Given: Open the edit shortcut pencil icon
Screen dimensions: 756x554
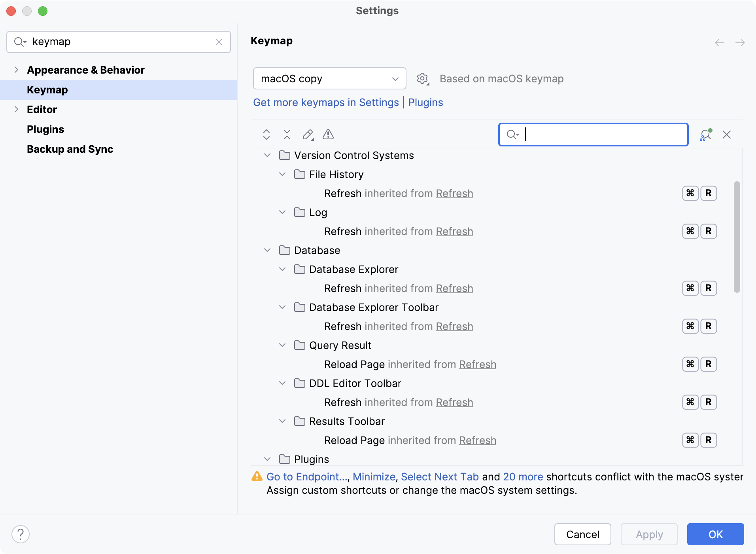Looking at the screenshot, I should [308, 135].
